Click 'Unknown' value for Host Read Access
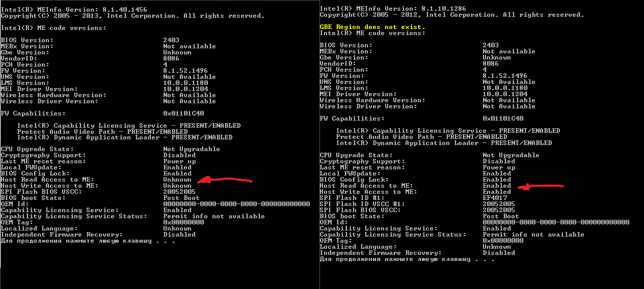 coord(177,180)
